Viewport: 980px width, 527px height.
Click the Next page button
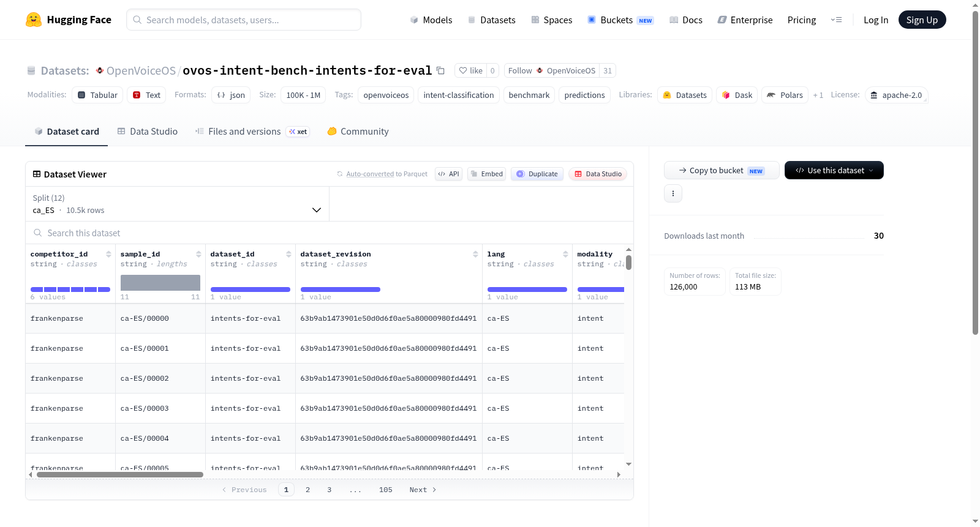coord(423,490)
